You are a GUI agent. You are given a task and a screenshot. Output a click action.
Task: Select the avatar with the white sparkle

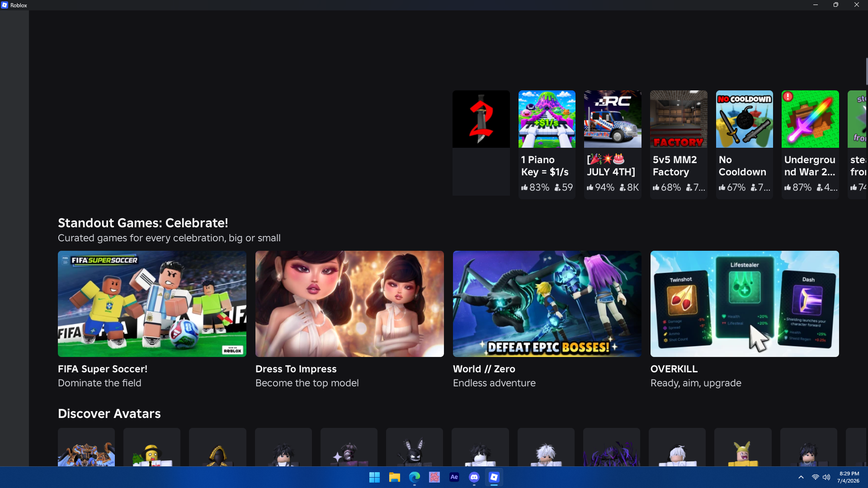pos(349,447)
